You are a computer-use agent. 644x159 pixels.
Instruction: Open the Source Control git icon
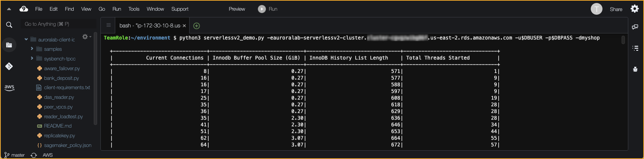(9, 66)
